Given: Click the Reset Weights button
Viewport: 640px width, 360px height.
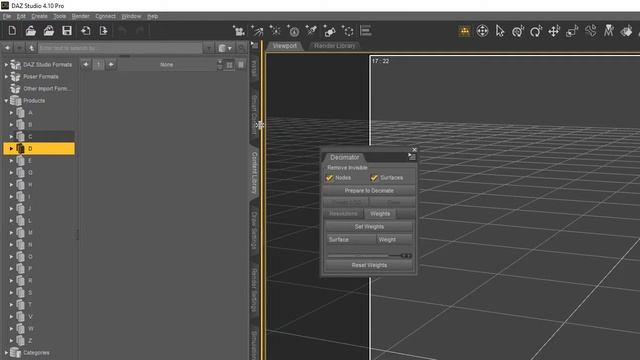Looking at the screenshot, I should click(x=369, y=265).
